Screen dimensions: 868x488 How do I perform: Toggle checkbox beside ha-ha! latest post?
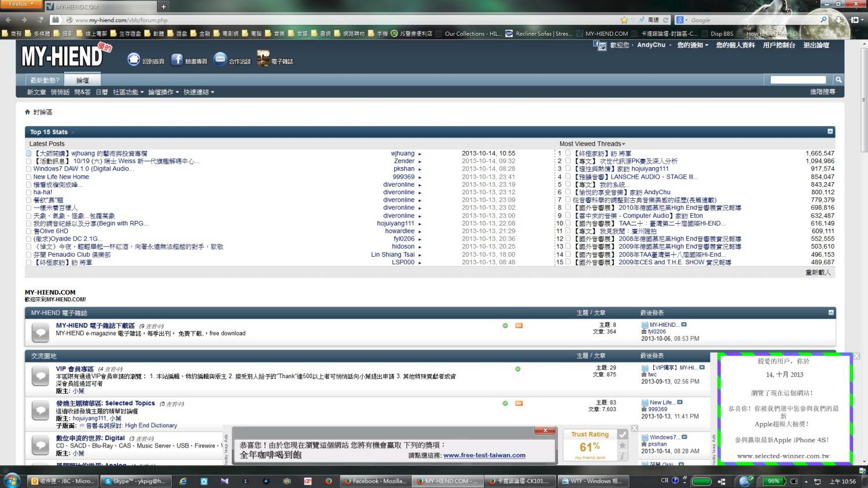(x=28, y=192)
